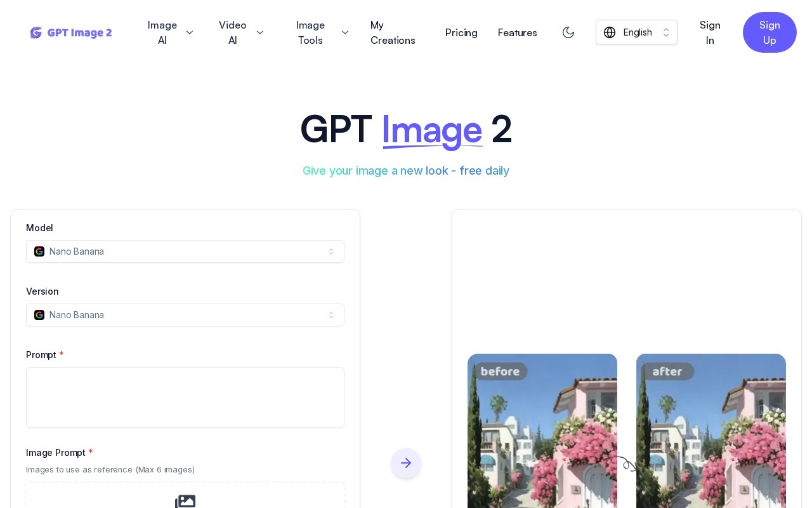View the after example image
The image size is (812, 508).
pyautogui.click(x=711, y=431)
